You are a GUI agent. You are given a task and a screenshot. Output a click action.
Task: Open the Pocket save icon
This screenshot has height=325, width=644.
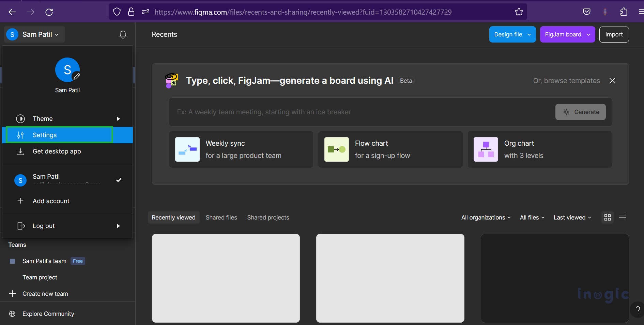click(587, 12)
